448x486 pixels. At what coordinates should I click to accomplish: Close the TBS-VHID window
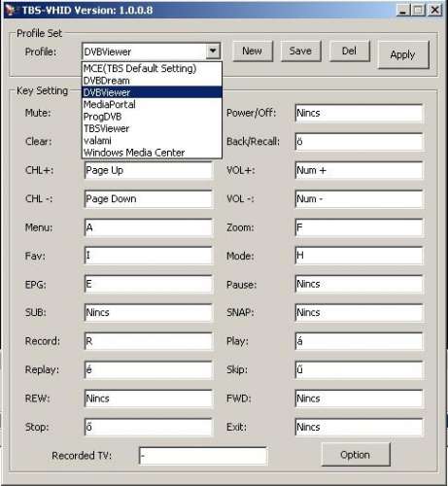point(434,11)
